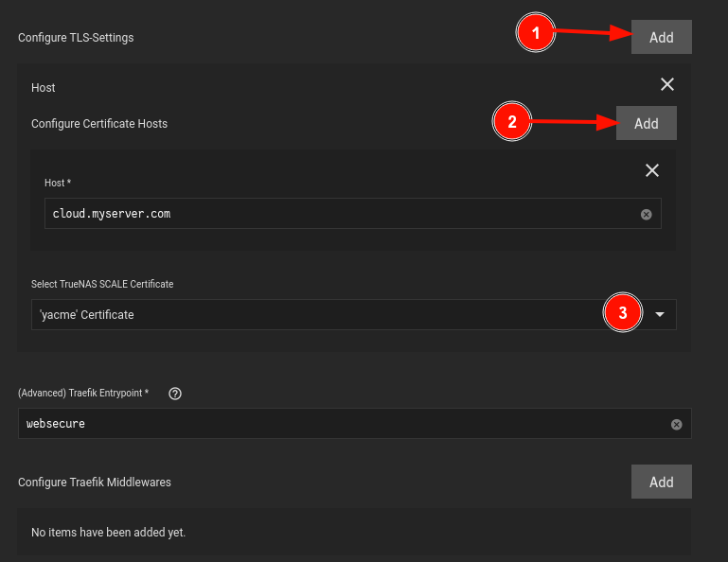Show help for Traefik Entrypoint
The width and height of the screenshot is (728, 562).
click(175, 394)
